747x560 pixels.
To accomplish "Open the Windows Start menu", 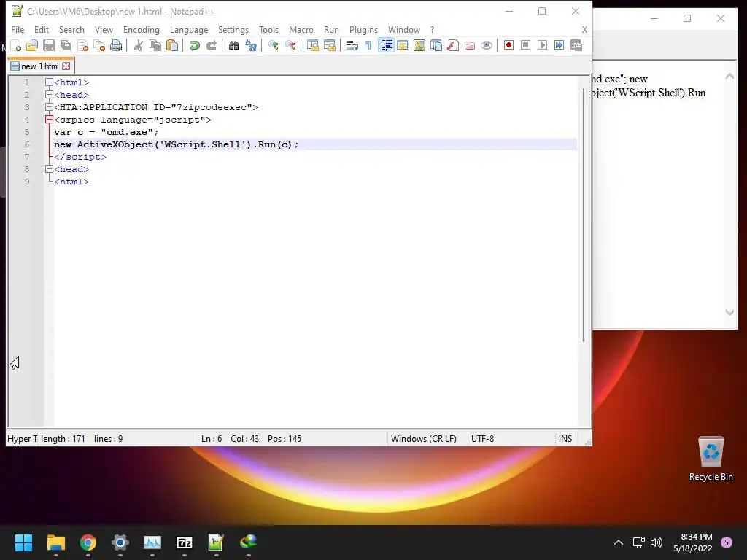I will (x=23, y=542).
